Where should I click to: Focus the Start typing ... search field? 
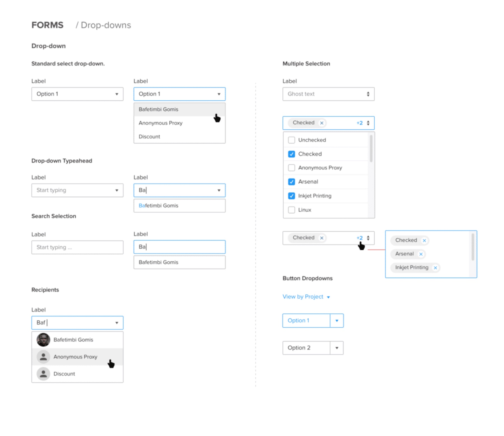(x=77, y=247)
